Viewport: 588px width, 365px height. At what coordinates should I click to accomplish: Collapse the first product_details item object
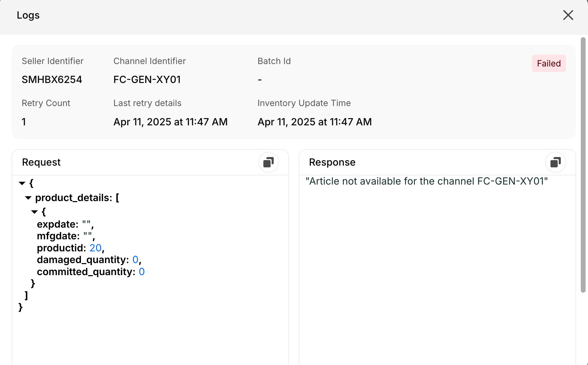(34, 212)
